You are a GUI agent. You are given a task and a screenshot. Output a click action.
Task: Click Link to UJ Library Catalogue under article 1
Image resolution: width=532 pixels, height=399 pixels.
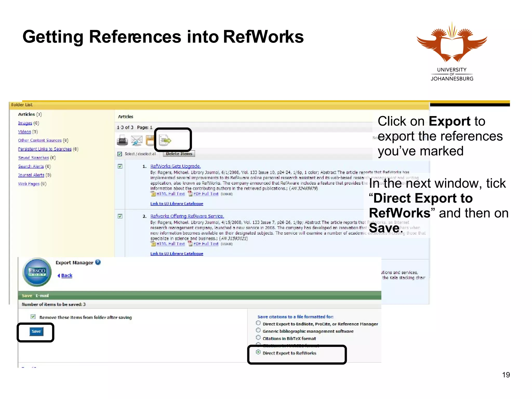[177, 204]
